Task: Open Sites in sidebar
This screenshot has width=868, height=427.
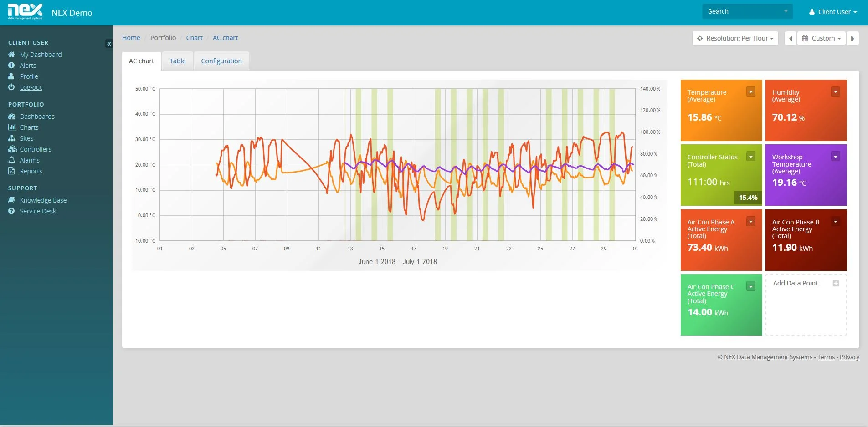Action: click(26, 138)
